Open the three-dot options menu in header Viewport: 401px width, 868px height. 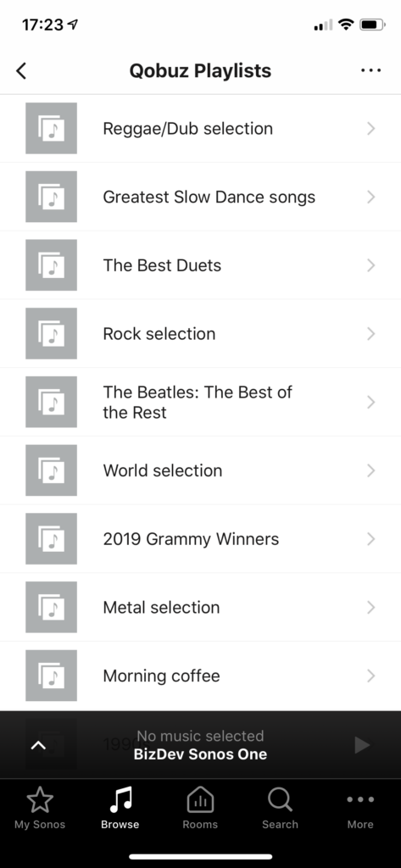click(x=370, y=70)
